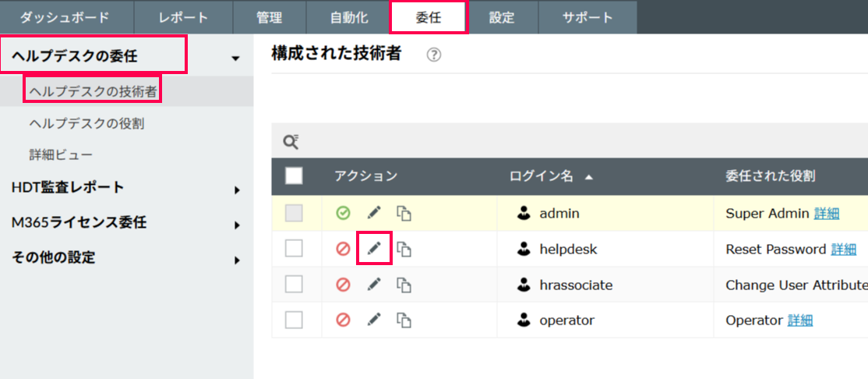Check the select-all checkbox in table header
Image resolution: width=868 pixels, height=379 pixels.
(x=294, y=176)
